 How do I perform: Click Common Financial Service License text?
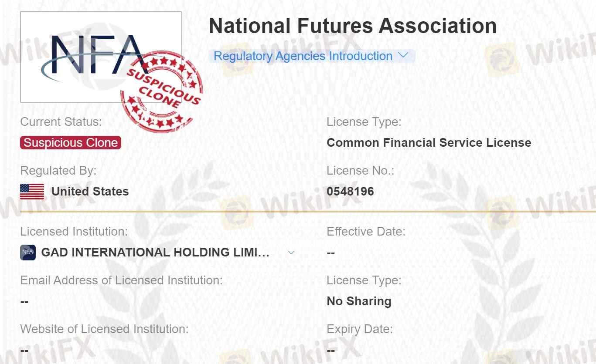[x=429, y=143]
